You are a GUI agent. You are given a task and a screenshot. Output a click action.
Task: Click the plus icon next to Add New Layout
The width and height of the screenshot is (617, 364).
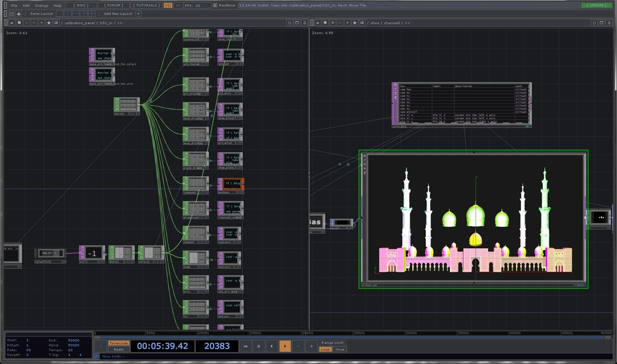(138, 14)
